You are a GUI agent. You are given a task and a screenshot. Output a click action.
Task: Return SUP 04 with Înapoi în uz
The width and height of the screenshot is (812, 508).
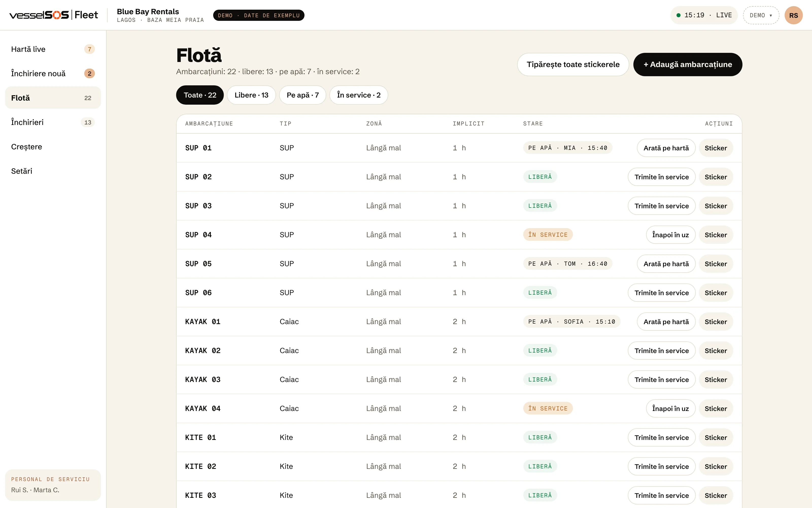[x=670, y=235]
